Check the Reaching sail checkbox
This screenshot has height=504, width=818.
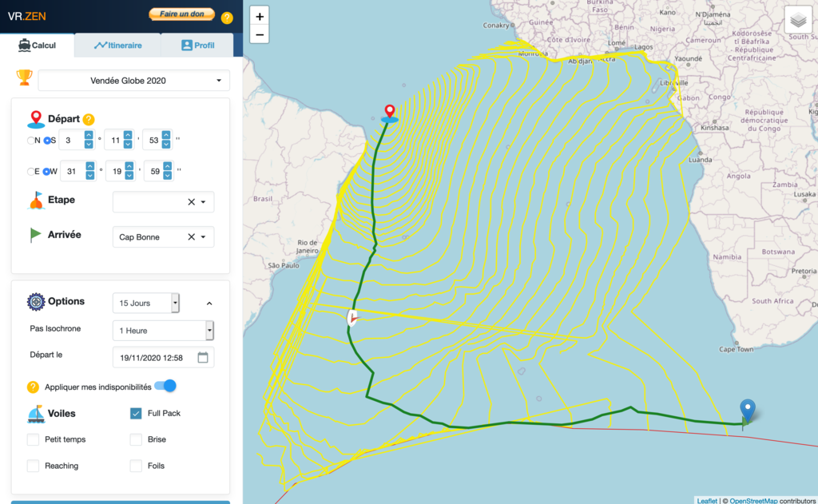(33, 466)
